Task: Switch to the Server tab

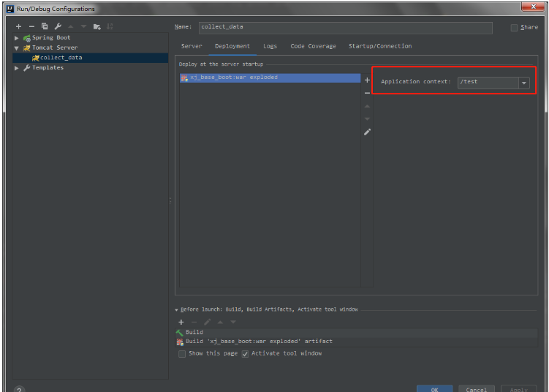Action: point(192,46)
